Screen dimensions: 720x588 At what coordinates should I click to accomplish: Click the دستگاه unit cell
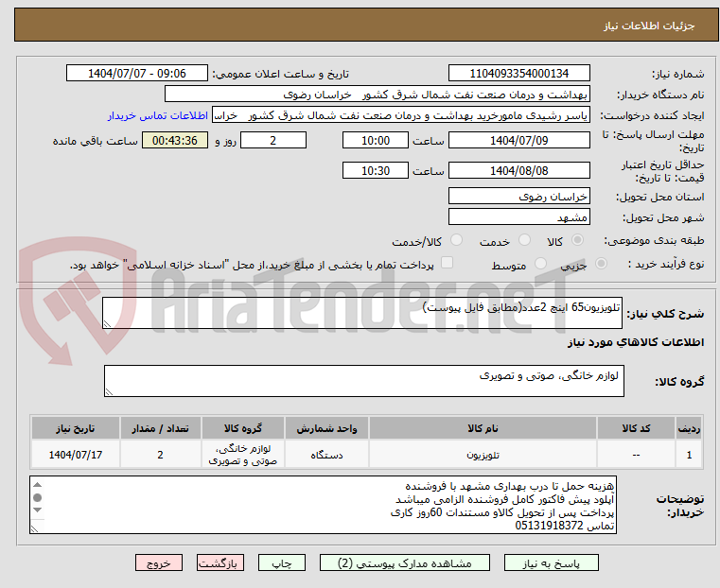click(326, 455)
